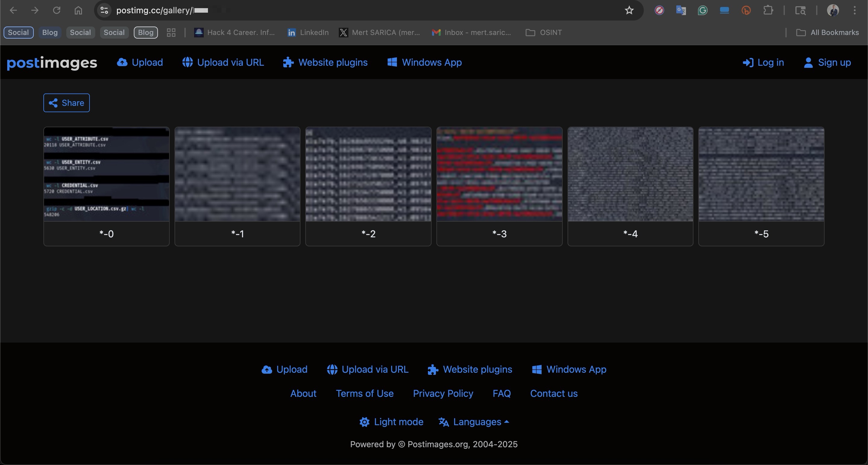
Task: Switch to Light mode
Action: pos(391,422)
